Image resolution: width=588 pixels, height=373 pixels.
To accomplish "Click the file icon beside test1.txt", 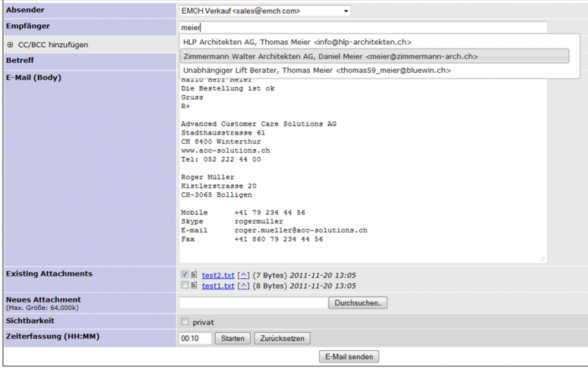I will pyautogui.click(x=194, y=286).
